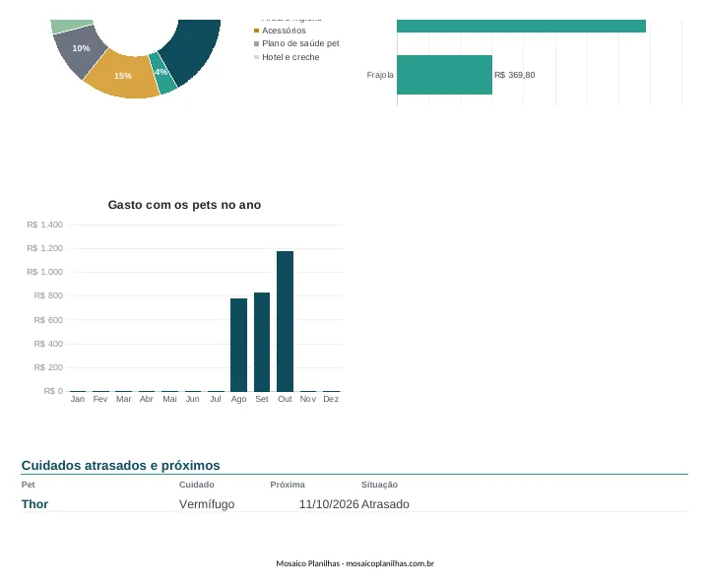Screen dimensions: 708x588
Task: Select the '11/10/2026' date cell
Action: [x=329, y=504]
